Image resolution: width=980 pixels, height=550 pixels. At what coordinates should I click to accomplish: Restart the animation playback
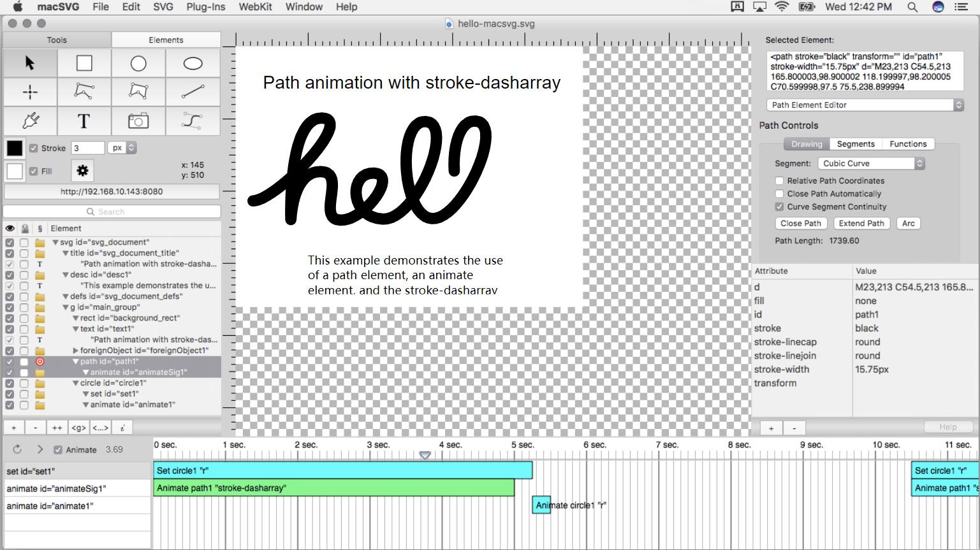[x=15, y=449]
